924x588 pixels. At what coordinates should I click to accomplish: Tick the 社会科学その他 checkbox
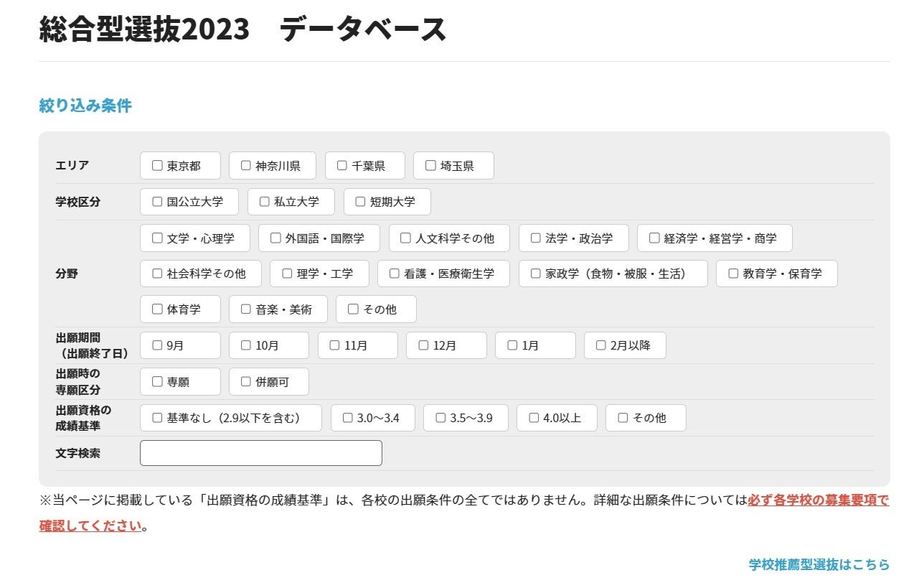point(157,274)
